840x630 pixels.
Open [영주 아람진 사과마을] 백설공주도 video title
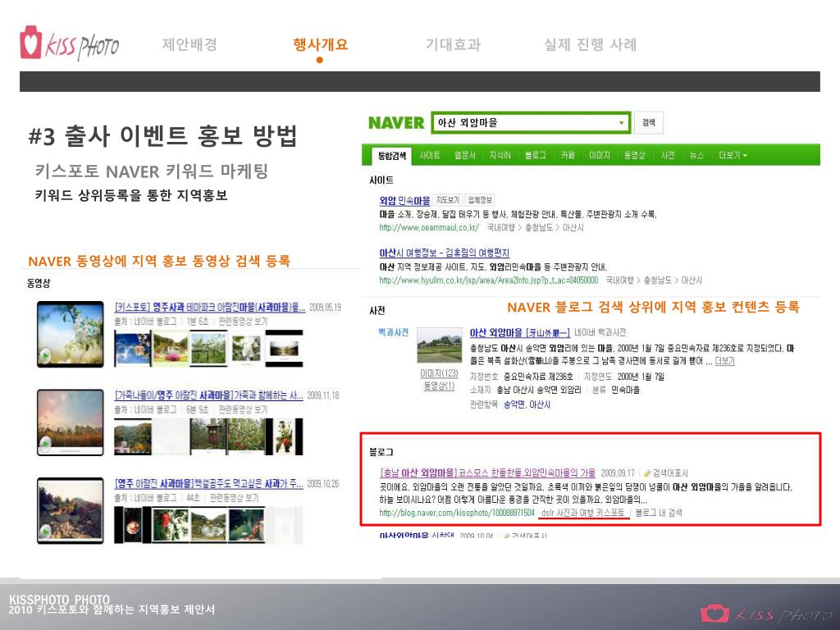(x=209, y=484)
